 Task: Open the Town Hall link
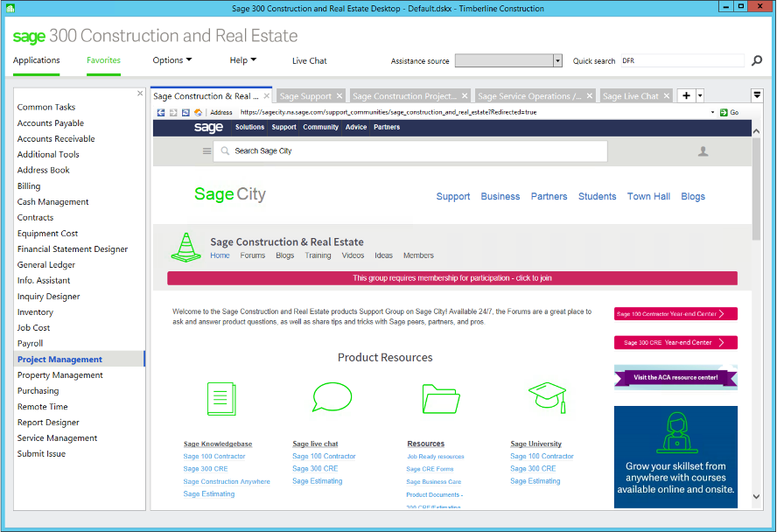(x=648, y=196)
